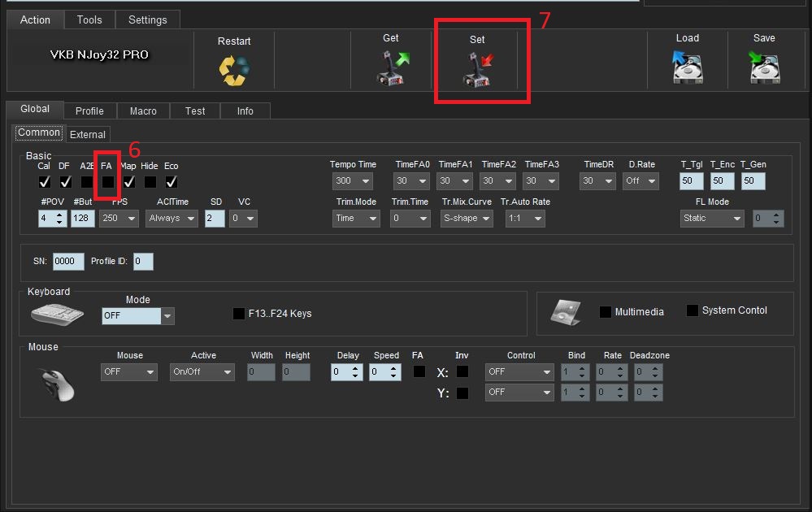Click the SN input field
812x512 pixels.
[67, 262]
